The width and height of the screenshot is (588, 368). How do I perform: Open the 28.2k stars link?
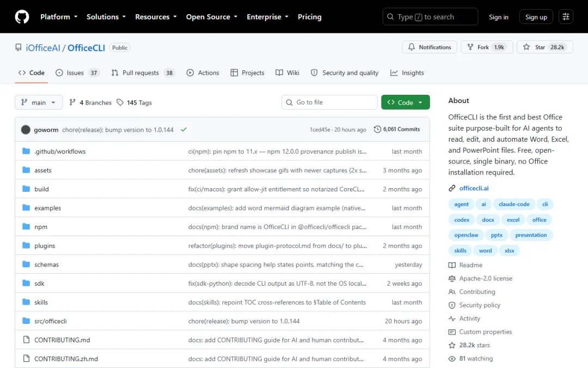coord(474,345)
